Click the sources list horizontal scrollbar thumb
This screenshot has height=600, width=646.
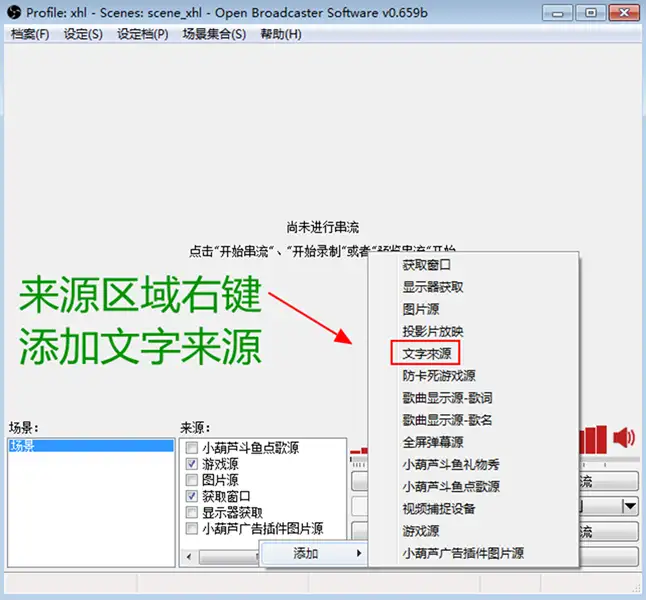229,557
